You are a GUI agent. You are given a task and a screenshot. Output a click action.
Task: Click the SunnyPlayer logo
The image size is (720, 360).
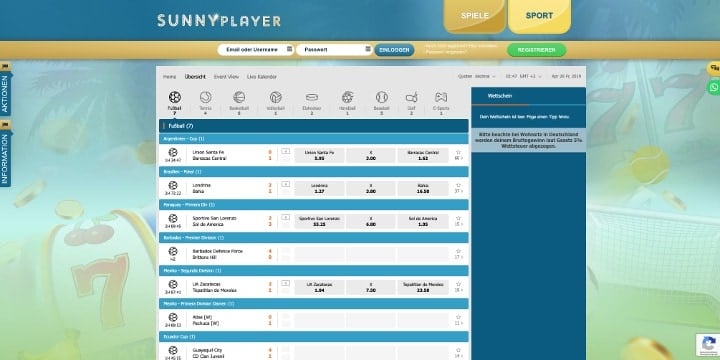click(x=219, y=20)
